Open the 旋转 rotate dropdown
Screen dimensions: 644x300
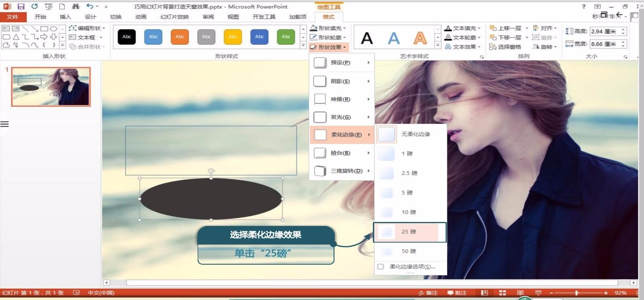pos(545,47)
